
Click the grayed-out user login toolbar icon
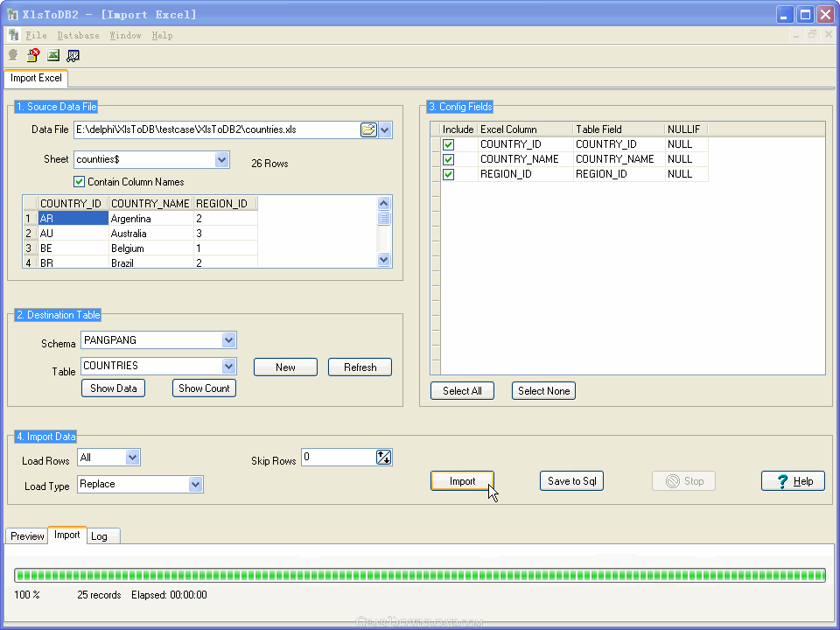pos(13,54)
